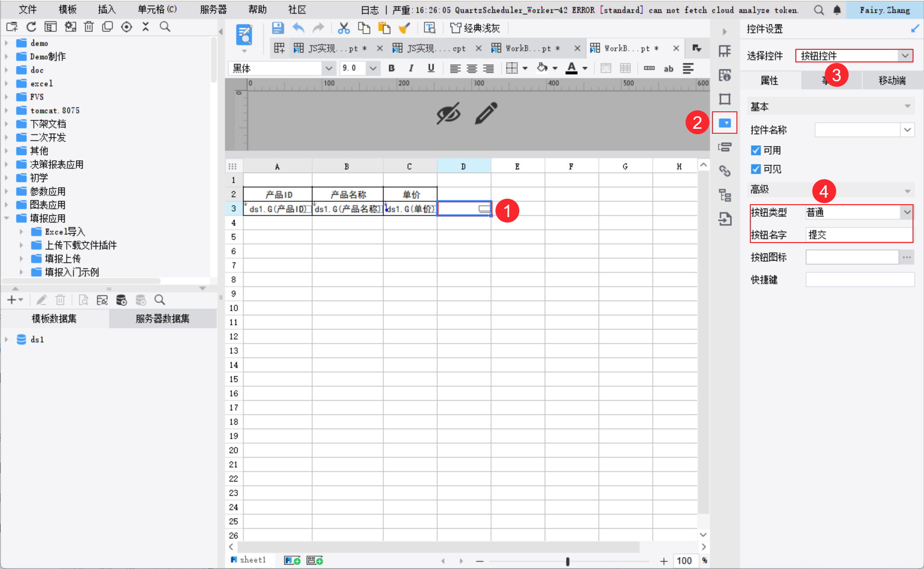Click the zoom in plus button
This screenshot has width=924, height=569.
[664, 561]
